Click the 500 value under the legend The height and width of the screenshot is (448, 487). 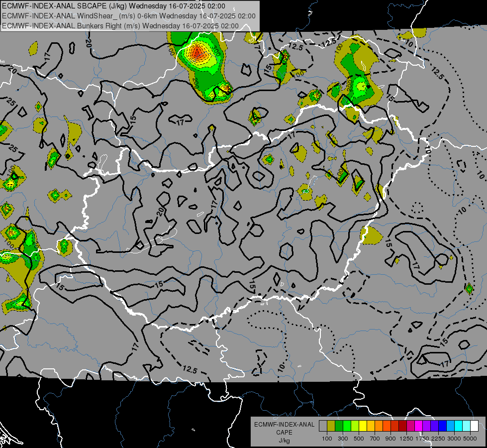click(359, 439)
